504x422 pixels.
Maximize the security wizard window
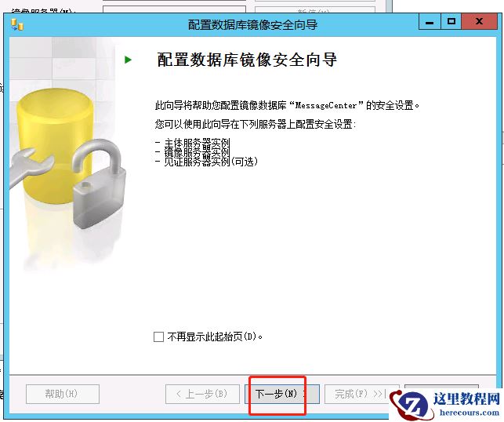point(451,22)
